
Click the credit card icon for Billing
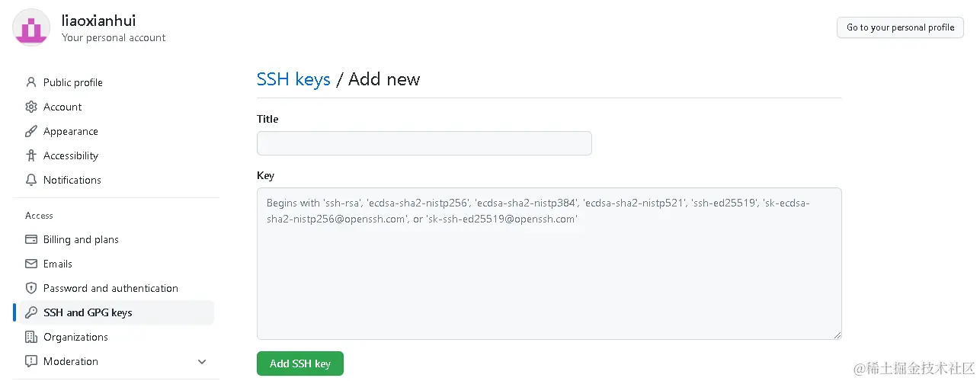click(x=31, y=239)
